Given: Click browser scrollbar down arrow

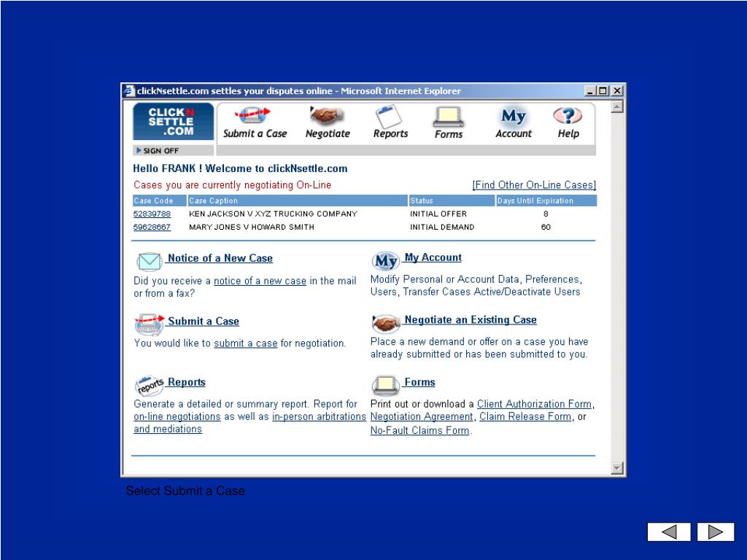Looking at the screenshot, I should [x=617, y=468].
